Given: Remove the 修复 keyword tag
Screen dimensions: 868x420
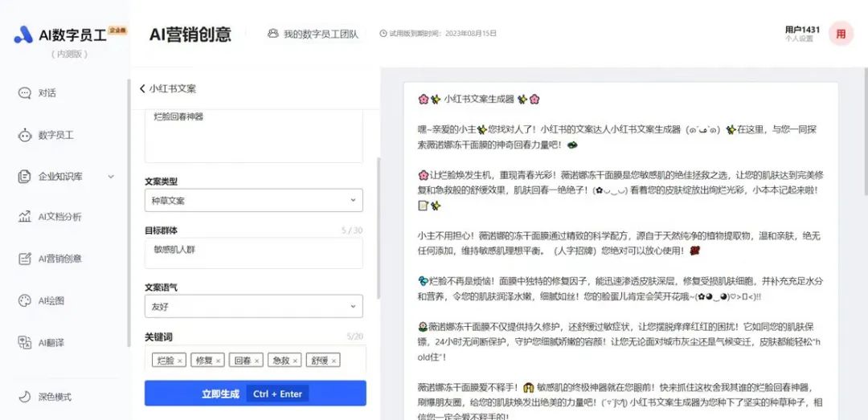Looking at the screenshot, I should (219, 361).
